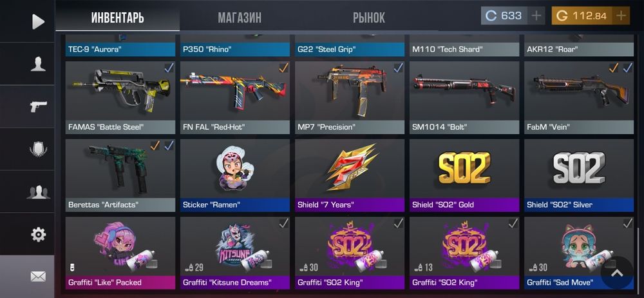Select the SM1014 "Bolt" shotgun skin

click(464, 97)
